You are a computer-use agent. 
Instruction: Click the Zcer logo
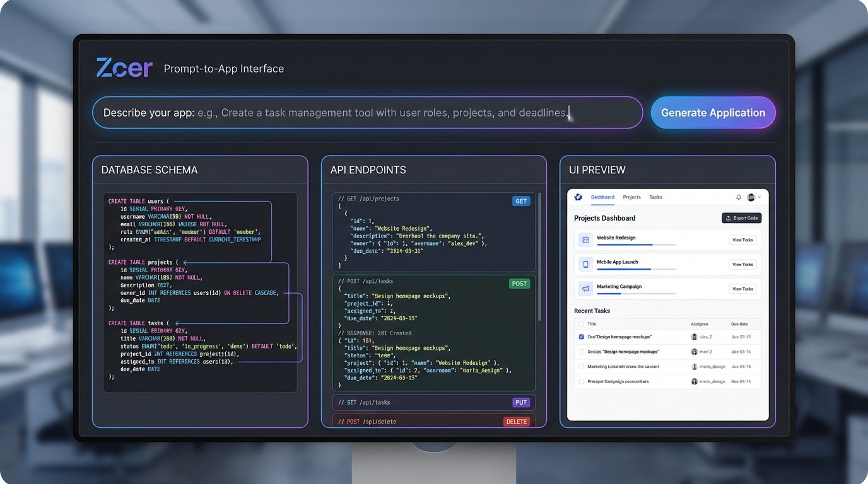tap(124, 66)
